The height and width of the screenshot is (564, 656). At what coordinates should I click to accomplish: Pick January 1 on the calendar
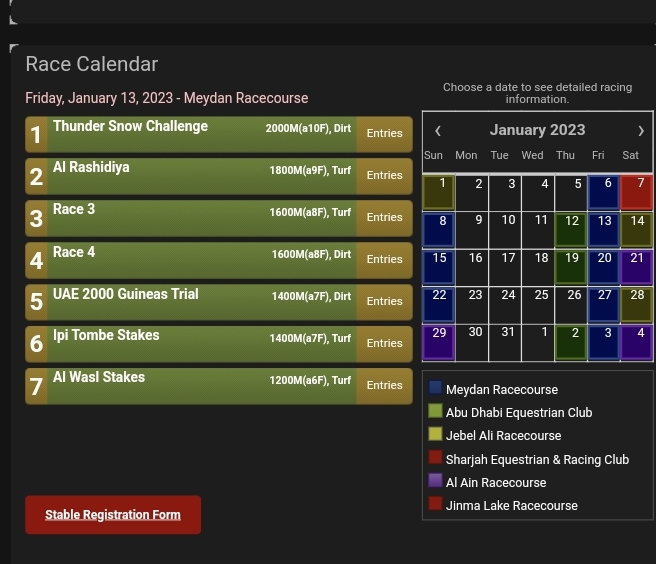(x=438, y=192)
